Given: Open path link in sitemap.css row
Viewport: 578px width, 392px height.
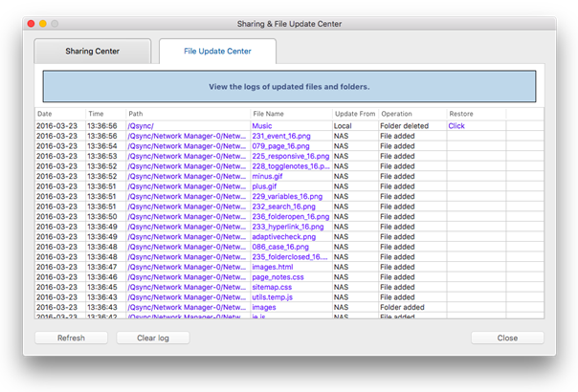Looking at the screenshot, I should point(187,287).
